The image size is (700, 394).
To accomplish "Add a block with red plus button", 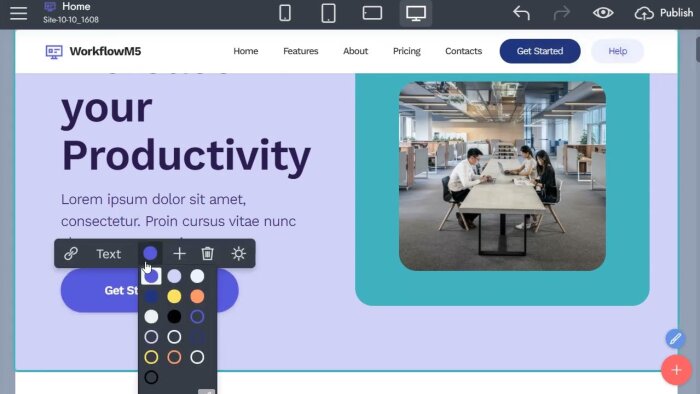I will point(676,370).
